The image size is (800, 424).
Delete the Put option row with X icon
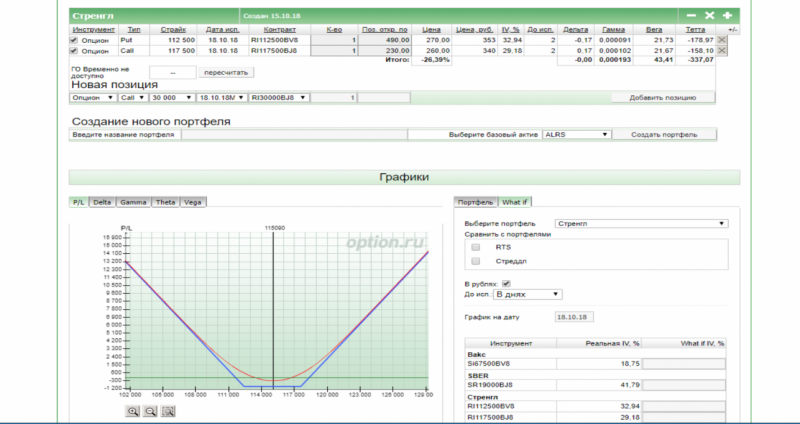(724, 40)
